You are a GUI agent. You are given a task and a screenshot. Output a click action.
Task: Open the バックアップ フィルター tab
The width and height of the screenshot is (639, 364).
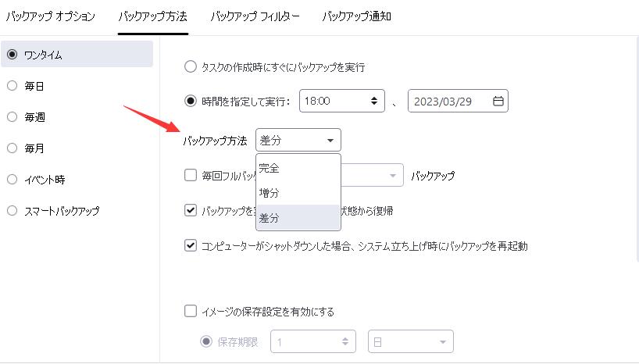pos(255,16)
